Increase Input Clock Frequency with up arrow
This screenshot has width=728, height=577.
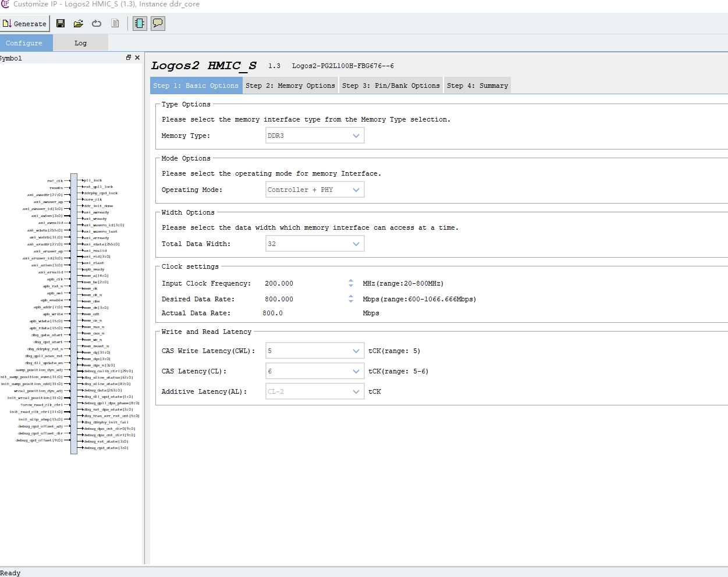[x=351, y=281]
